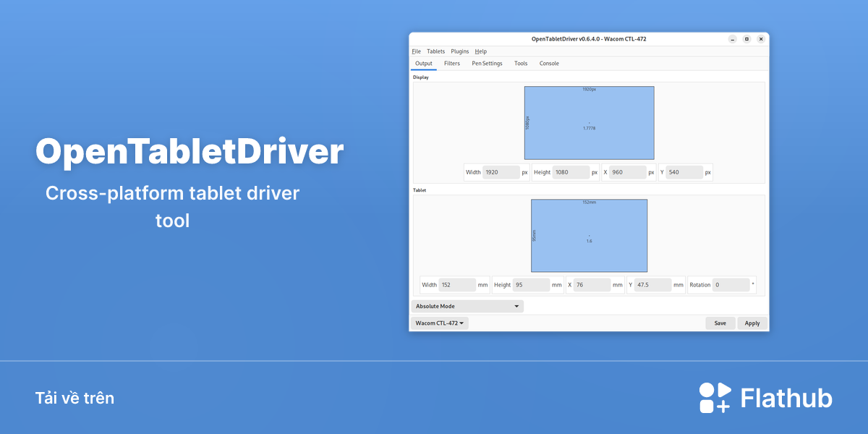Viewport: 868px width, 434px height.
Task: Switch to the Console tab
Action: 549,64
